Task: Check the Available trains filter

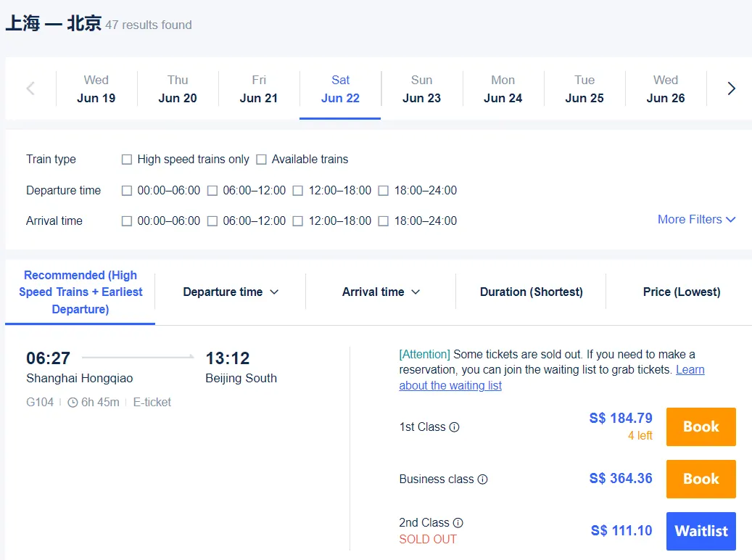Action: click(x=261, y=159)
